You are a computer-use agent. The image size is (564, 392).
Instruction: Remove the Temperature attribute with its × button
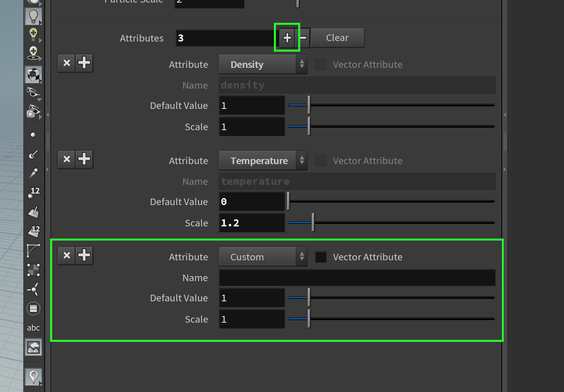(66, 159)
